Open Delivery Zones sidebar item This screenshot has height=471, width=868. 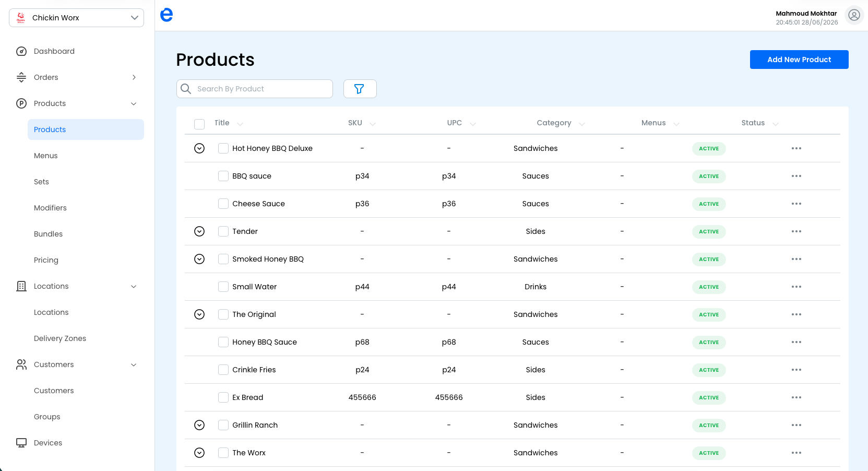pos(60,338)
